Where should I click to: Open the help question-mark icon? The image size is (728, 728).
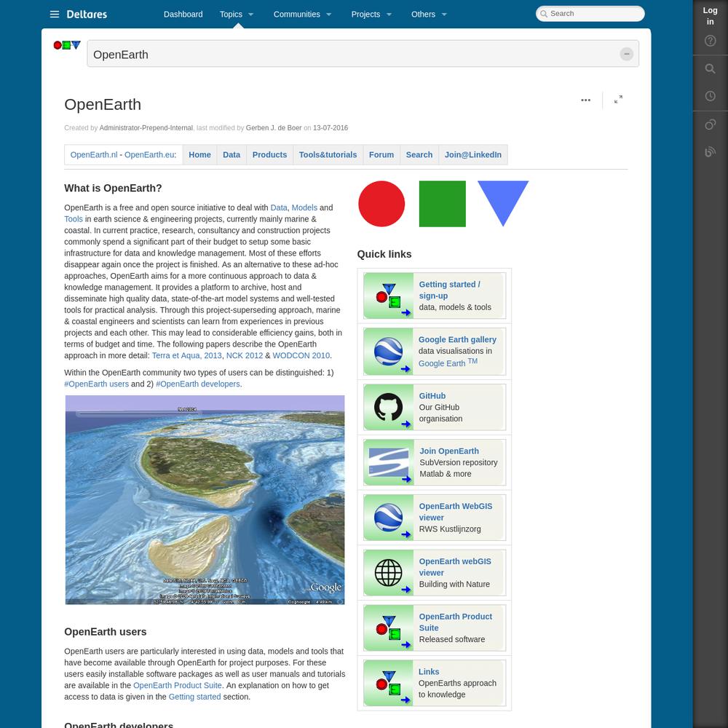[710, 41]
